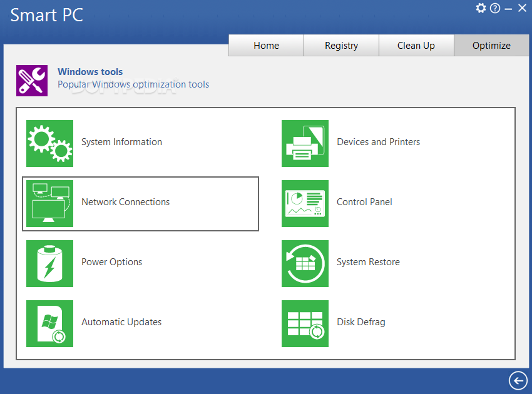
Task: Click the Popular Windows optimization tools subtitle
Action: (133, 84)
